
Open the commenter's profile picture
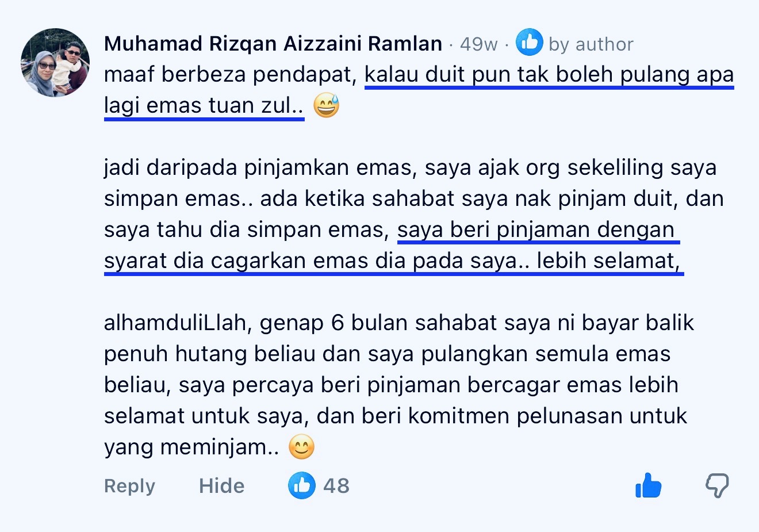[55, 63]
